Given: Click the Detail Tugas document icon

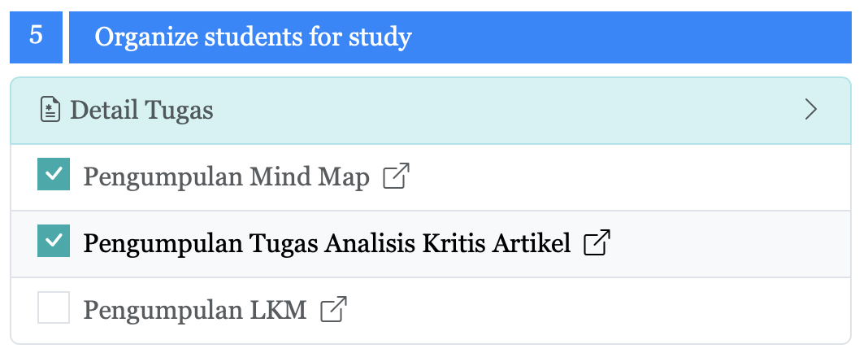Looking at the screenshot, I should tap(50, 110).
